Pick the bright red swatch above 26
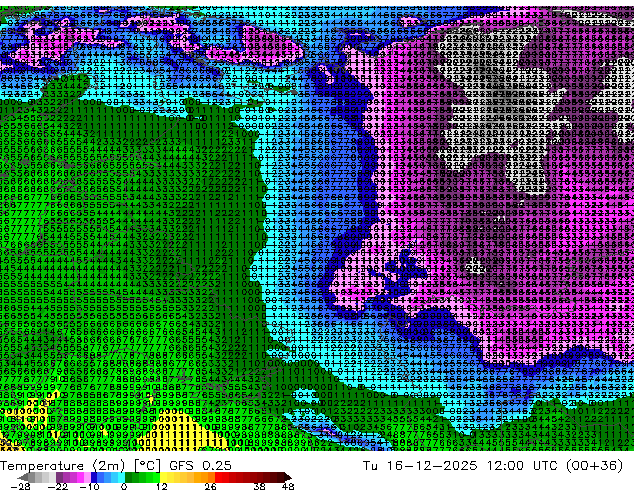The width and height of the screenshot is (634, 490). click(218, 477)
